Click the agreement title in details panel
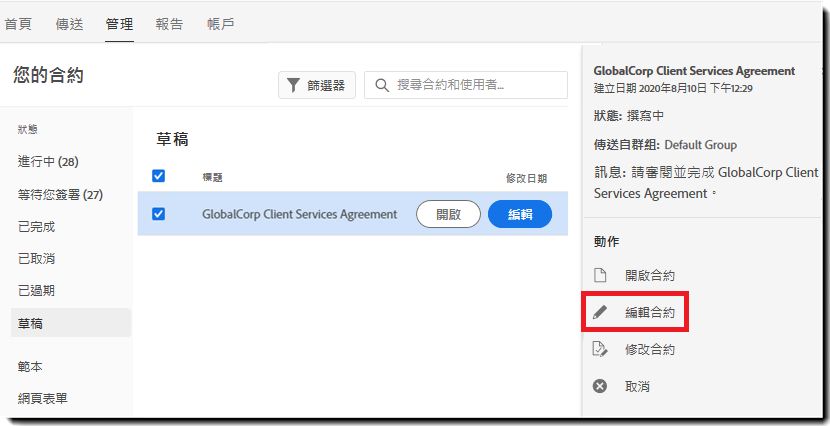This screenshot has width=830, height=426. pyautogui.click(x=694, y=71)
